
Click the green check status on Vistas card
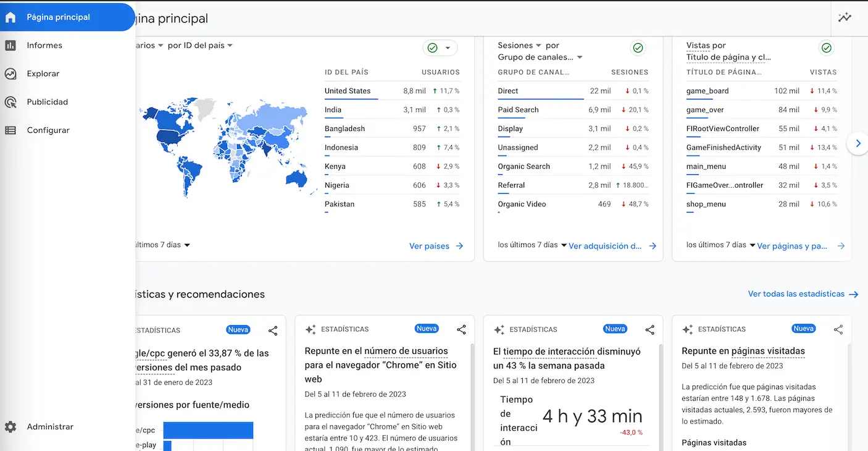(x=826, y=48)
